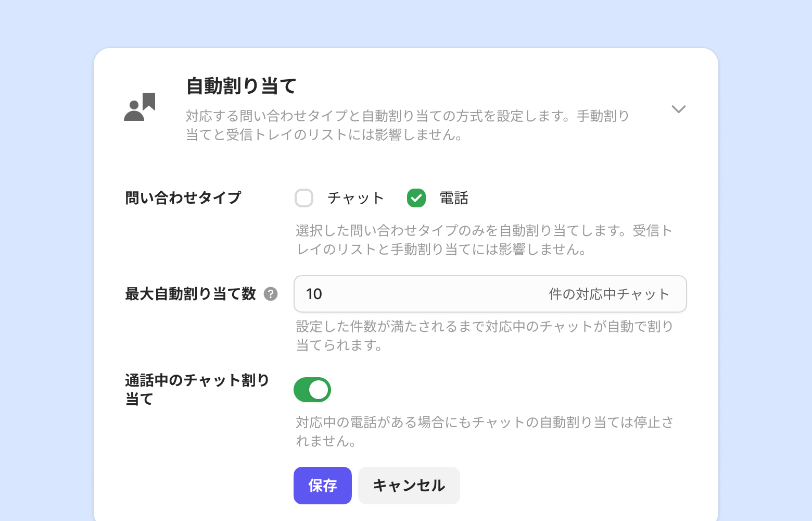Click the 最大自動割り当て数 label
This screenshot has width=812, height=521.
click(x=191, y=294)
